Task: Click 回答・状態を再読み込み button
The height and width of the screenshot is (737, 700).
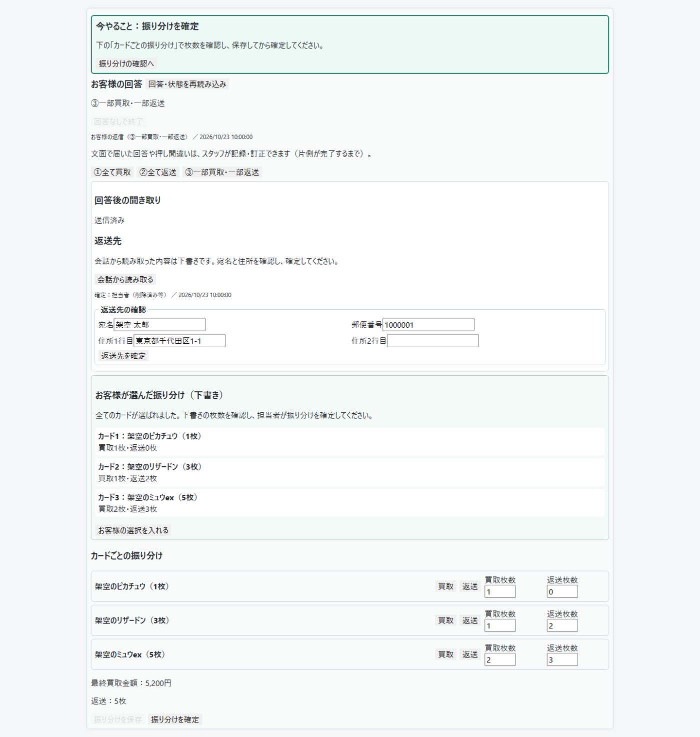Action: (187, 84)
